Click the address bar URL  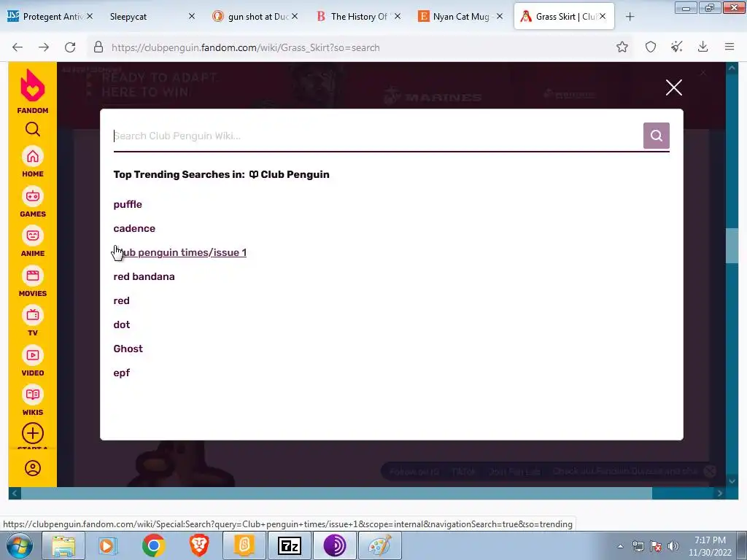(x=245, y=47)
